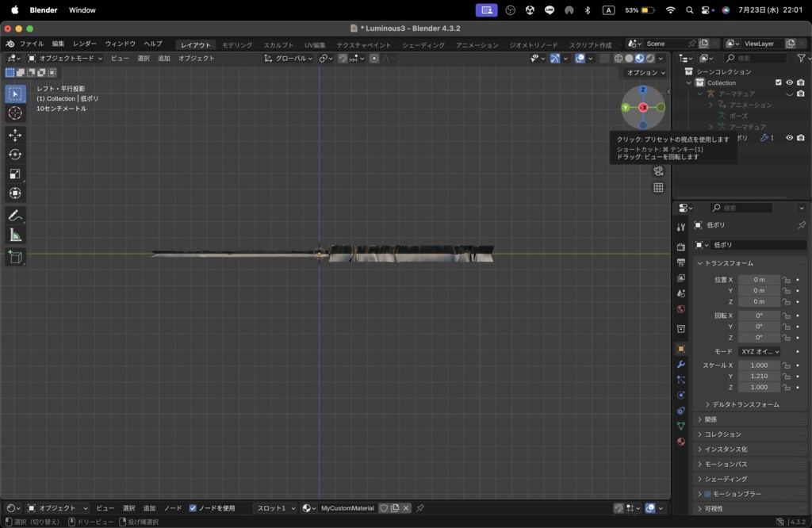Open the Options dropdown in viewport
812x528 pixels.
(x=645, y=72)
